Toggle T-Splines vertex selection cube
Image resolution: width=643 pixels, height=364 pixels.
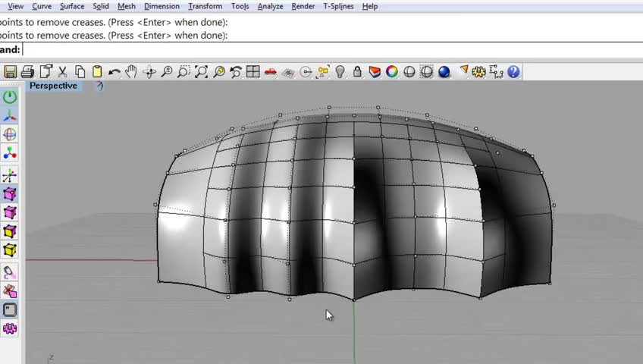[x=10, y=194]
